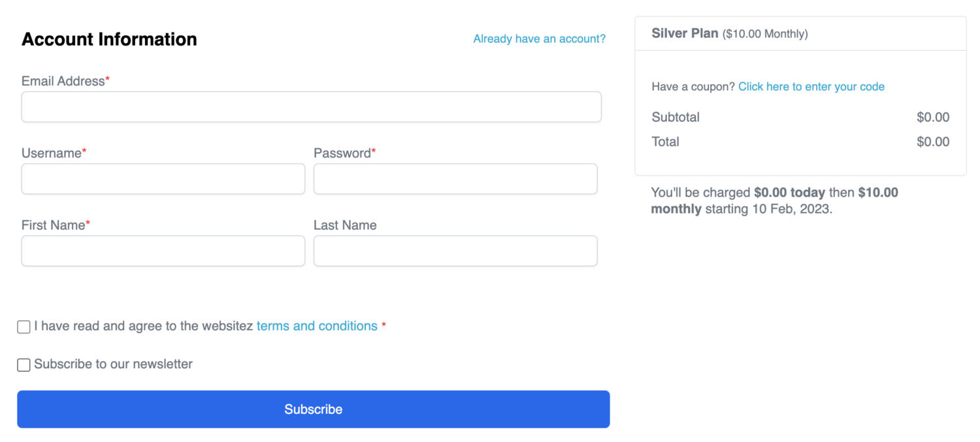Select the Total amount value
The image size is (980, 442).
point(933,142)
